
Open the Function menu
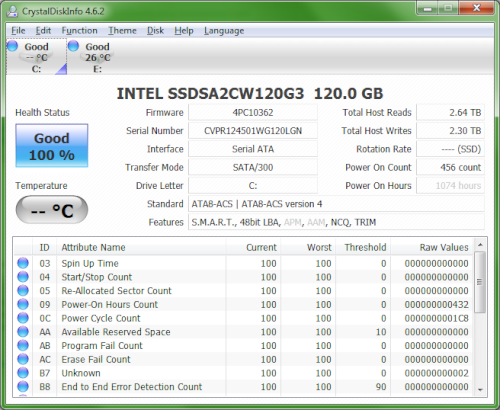click(79, 31)
